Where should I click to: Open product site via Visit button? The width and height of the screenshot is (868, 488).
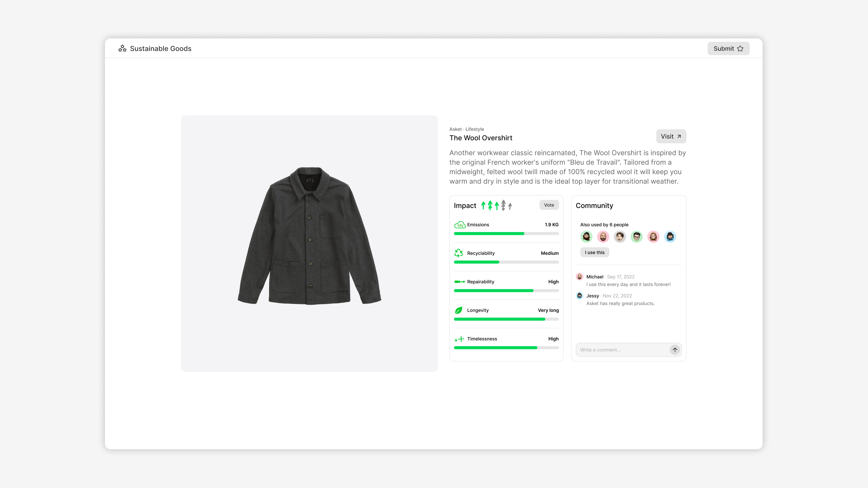tap(671, 136)
